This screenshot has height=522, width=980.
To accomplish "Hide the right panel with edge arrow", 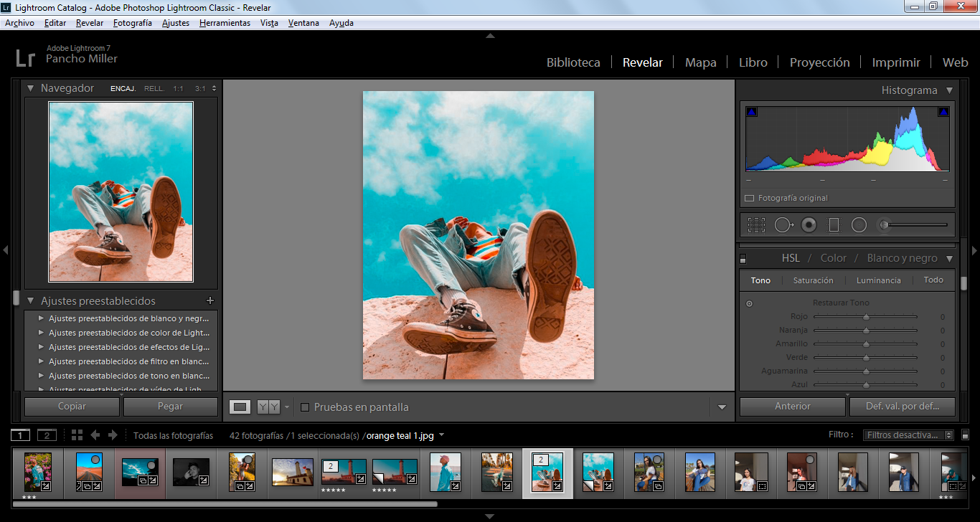I will click(974, 250).
